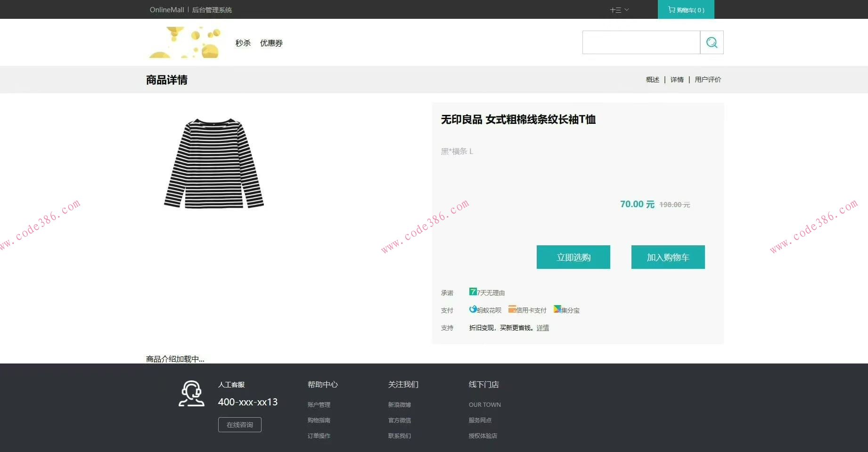Click inside the search input field
Viewport: 868px width, 452px height.
tap(641, 42)
